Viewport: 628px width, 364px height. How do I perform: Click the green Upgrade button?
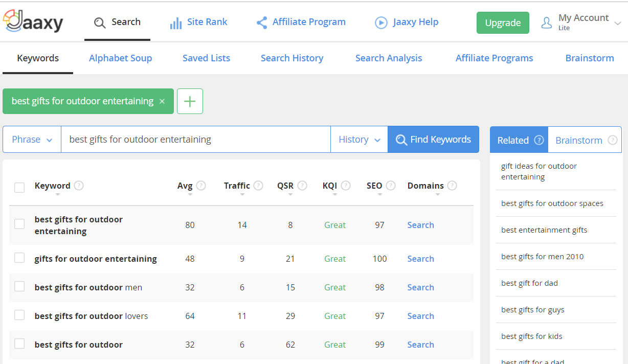click(503, 23)
